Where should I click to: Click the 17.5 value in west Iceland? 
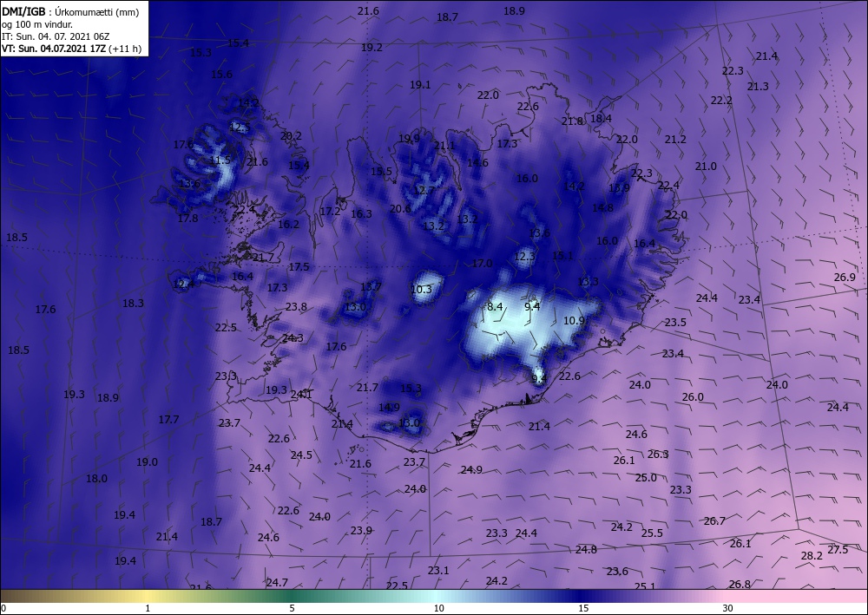pos(299,266)
